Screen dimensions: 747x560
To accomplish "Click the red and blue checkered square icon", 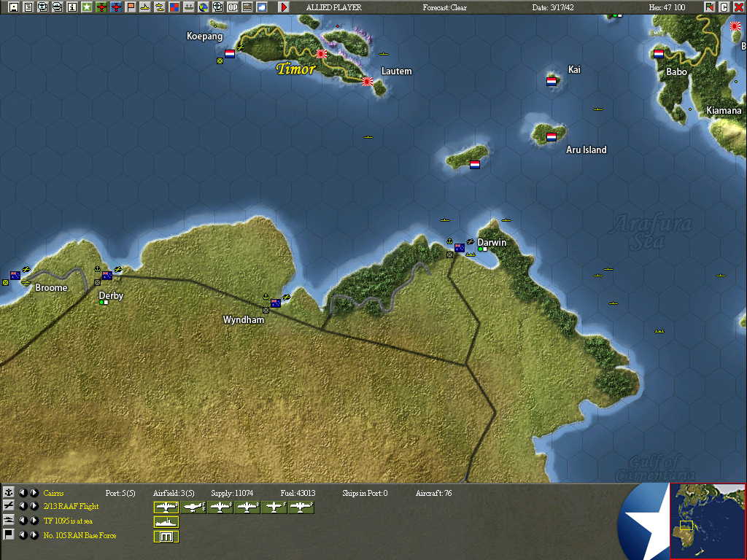I will click(x=174, y=7).
